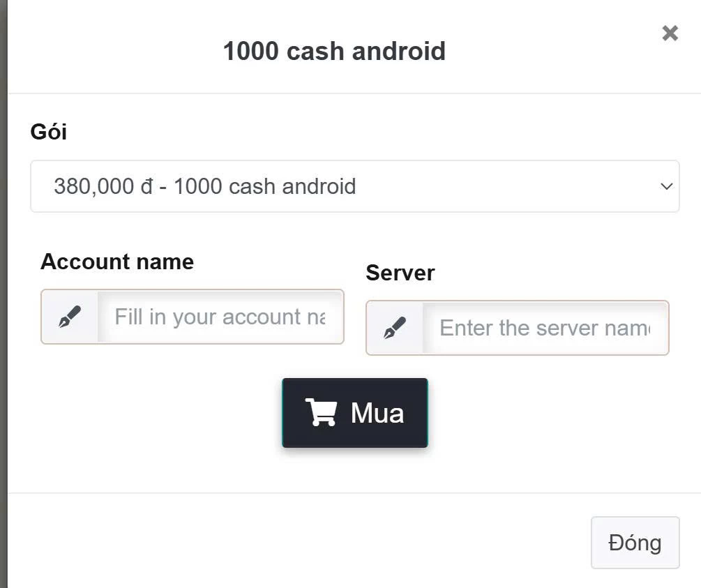The image size is (701, 588).
Task: Click the "Gói" field label
Action: [49, 131]
